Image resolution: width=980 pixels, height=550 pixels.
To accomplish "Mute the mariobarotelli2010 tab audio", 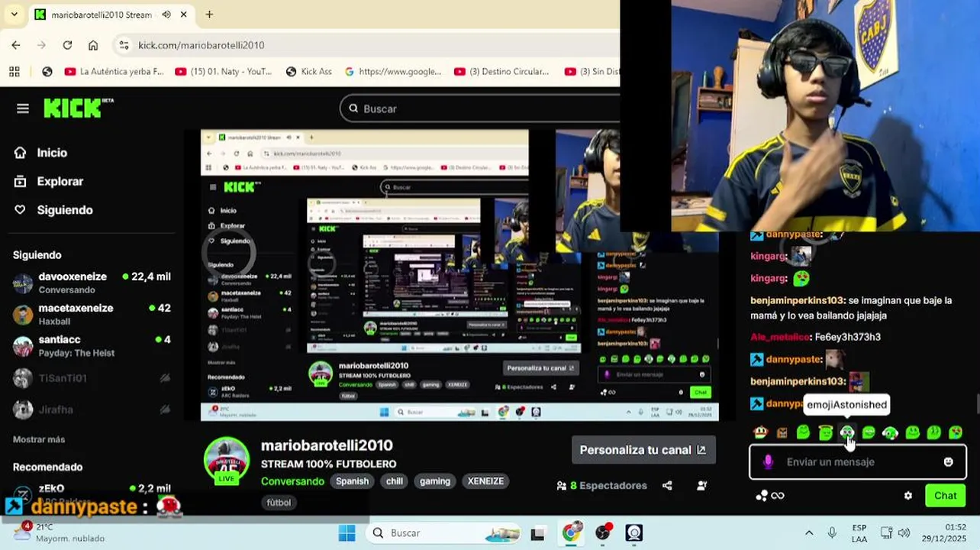I will click(166, 15).
